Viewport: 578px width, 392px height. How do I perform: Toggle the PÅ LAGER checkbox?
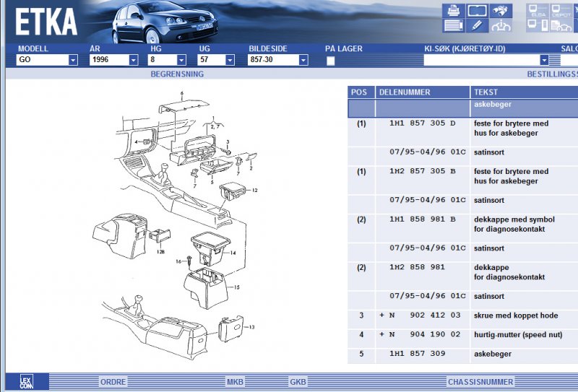coord(330,61)
